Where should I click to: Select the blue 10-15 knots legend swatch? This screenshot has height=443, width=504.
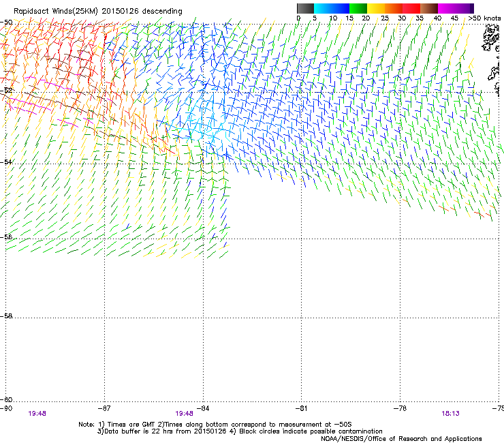tap(341, 8)
